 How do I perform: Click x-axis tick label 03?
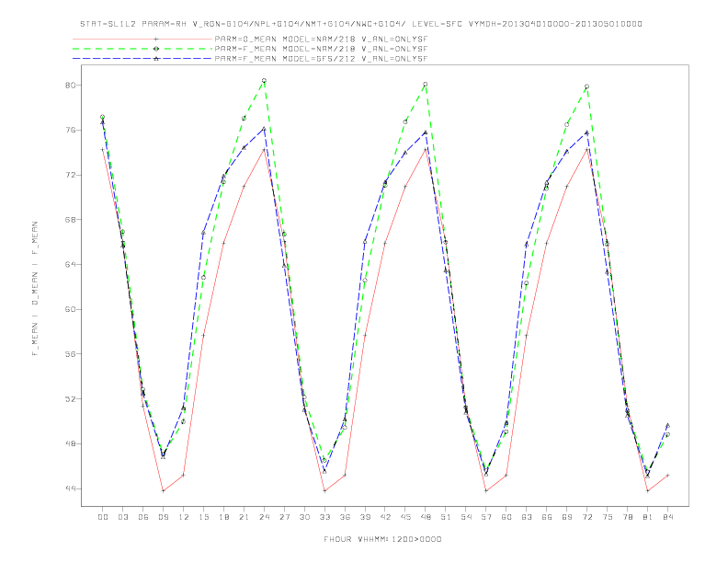click(x=122, y=517)
